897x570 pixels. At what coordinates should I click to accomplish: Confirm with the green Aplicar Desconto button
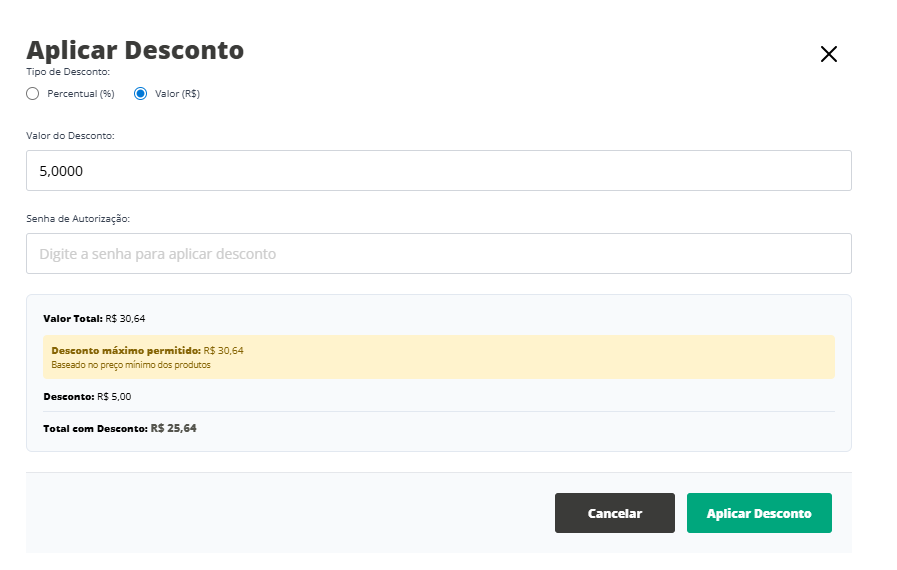(759, 513)
